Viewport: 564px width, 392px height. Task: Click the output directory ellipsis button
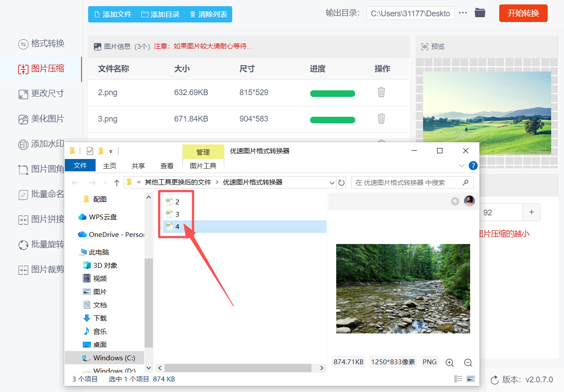click(x=463, y=13)
